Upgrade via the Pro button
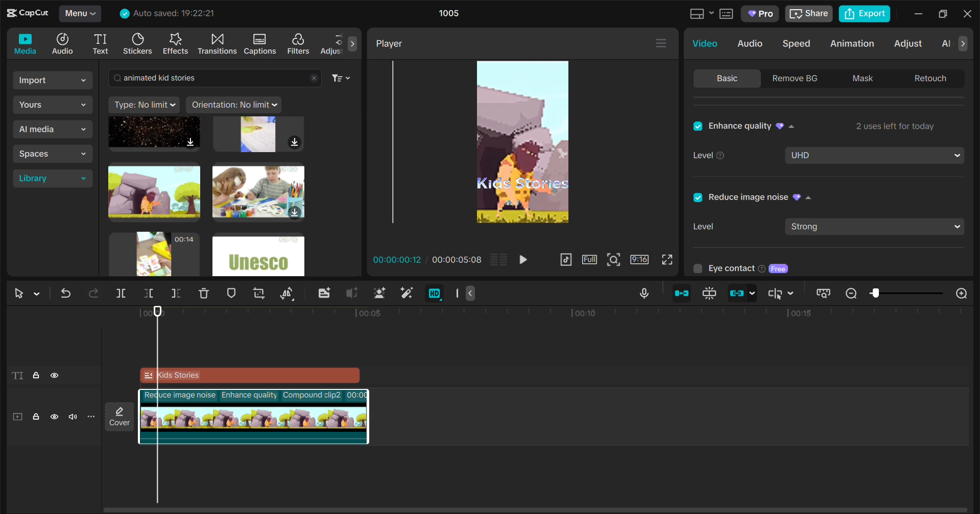The height and width of the screenshot is (514, 980). (x=760, y=13)
